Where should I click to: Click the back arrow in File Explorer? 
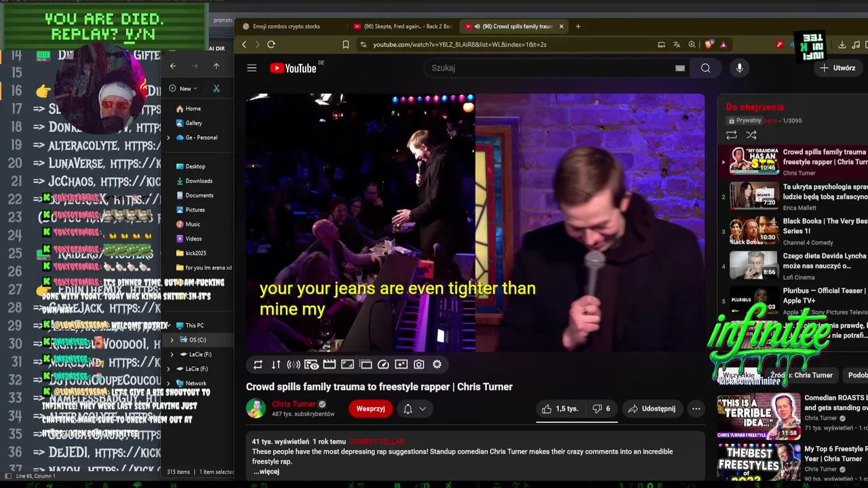pos(173,66)
